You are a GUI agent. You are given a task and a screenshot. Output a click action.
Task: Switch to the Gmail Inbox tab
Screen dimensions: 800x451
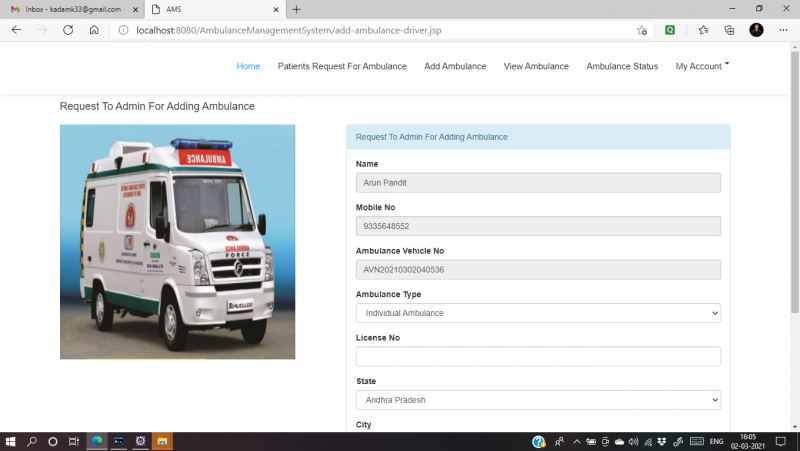[x=73, y=9]
